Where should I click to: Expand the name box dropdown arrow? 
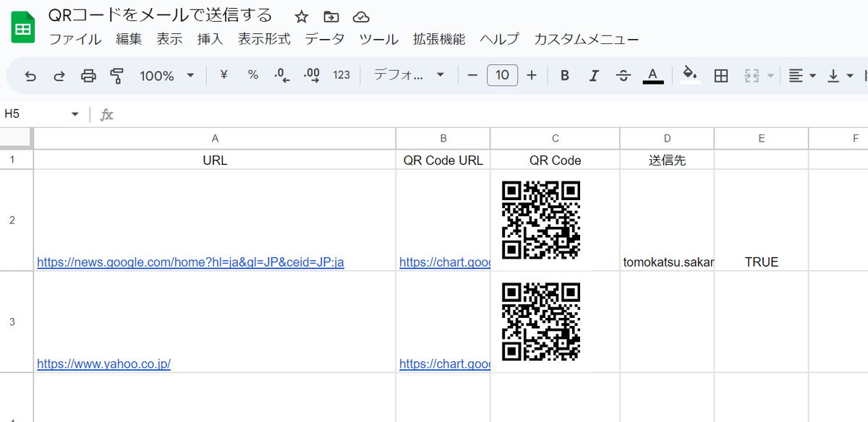75,114
